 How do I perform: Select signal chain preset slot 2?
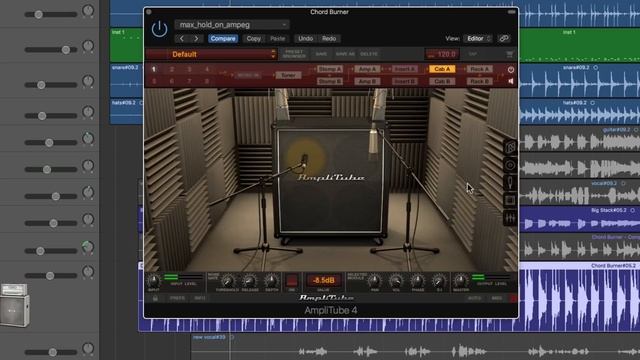click(172, 69)
